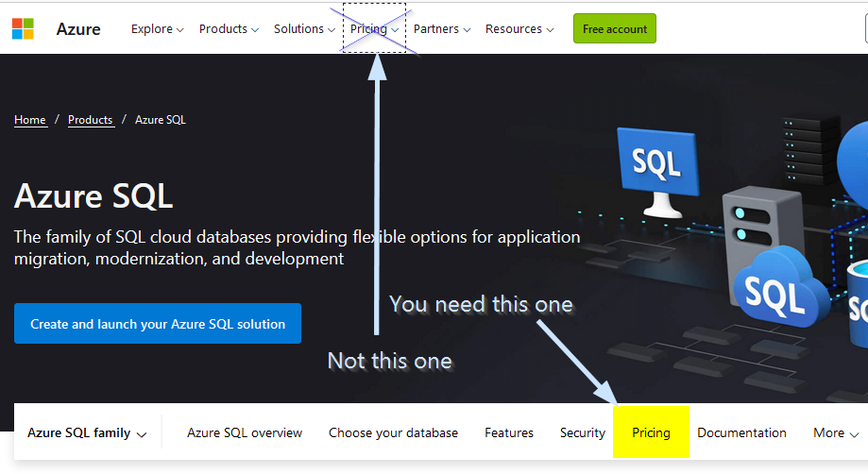
Task: Open the Azure SQL overview tab
Action: coord(245,433)
